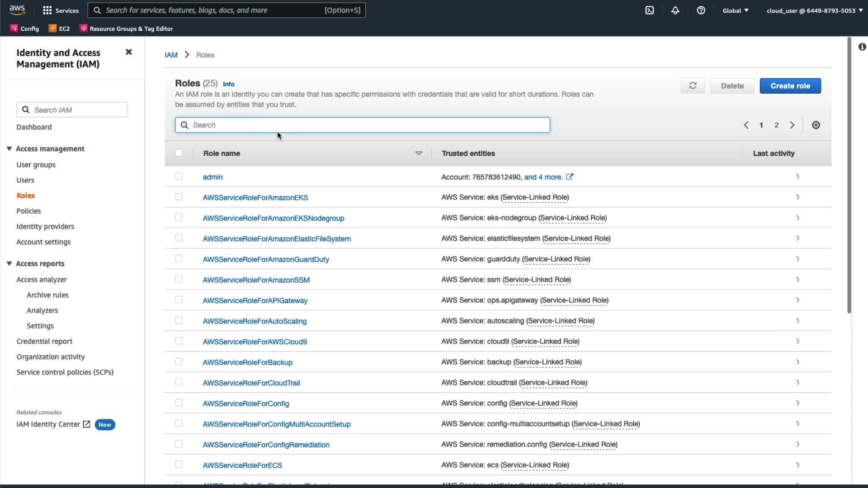Open the EC2 favorites shortcut
Screen dimensions: 868x488
pyautogui.click(x=59, y=28)
